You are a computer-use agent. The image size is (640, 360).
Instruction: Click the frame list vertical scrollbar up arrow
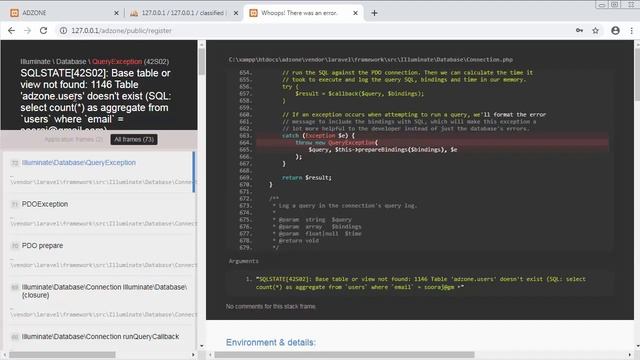coord(202,44)
